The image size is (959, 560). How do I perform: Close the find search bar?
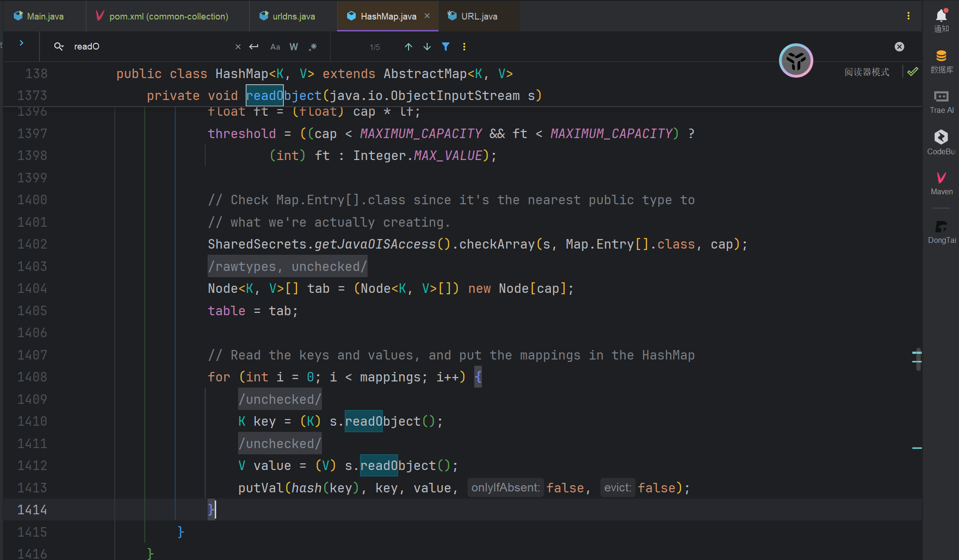[899, 47]
